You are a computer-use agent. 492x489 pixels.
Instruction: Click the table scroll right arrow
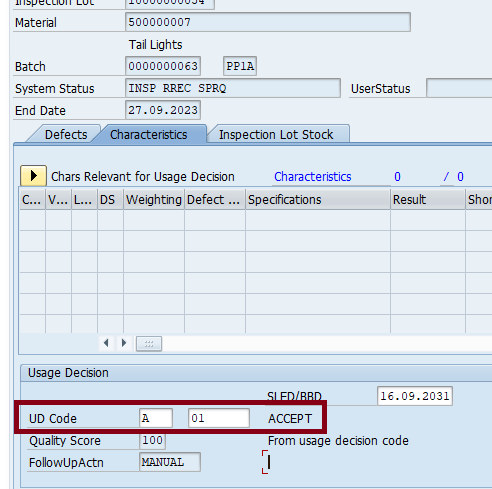(x=124, y=343)
